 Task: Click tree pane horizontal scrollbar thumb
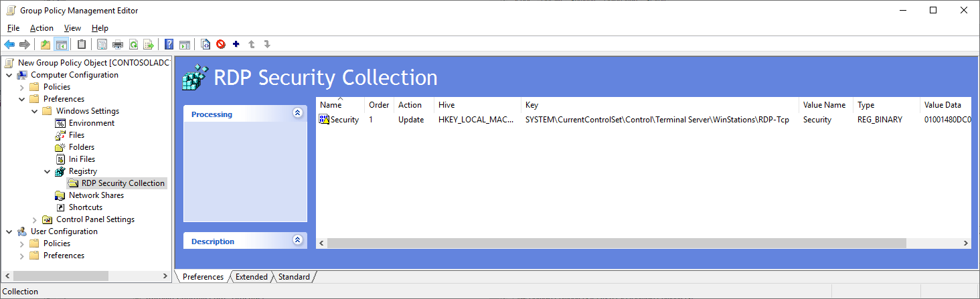point(60,276)
